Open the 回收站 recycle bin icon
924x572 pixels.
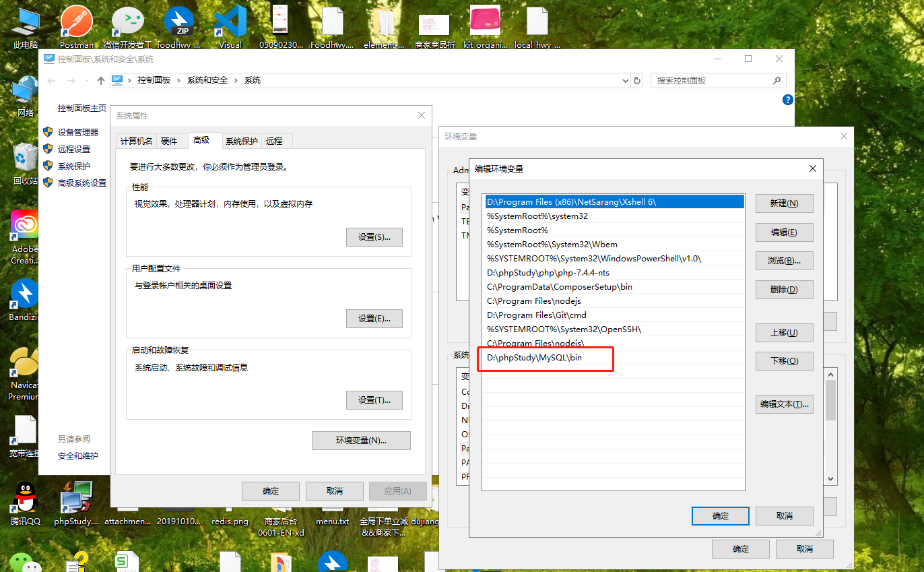[26, 164]
